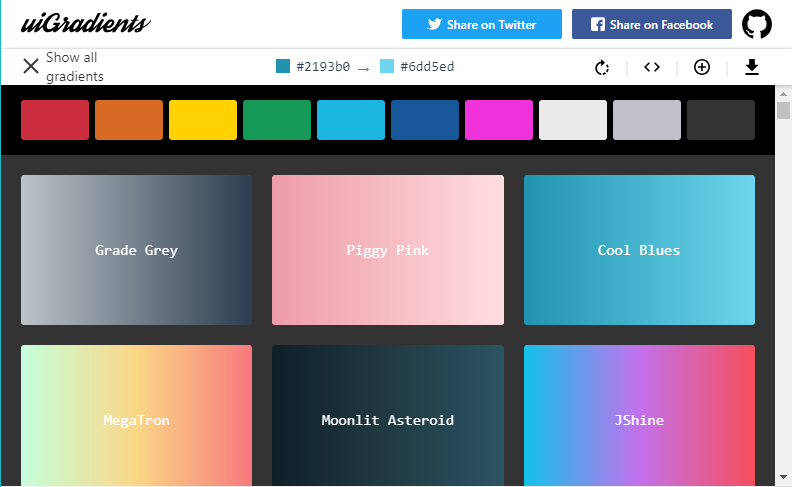Click the scrollbar up arrow
This screenshot has width=792, height=487.
783,93
